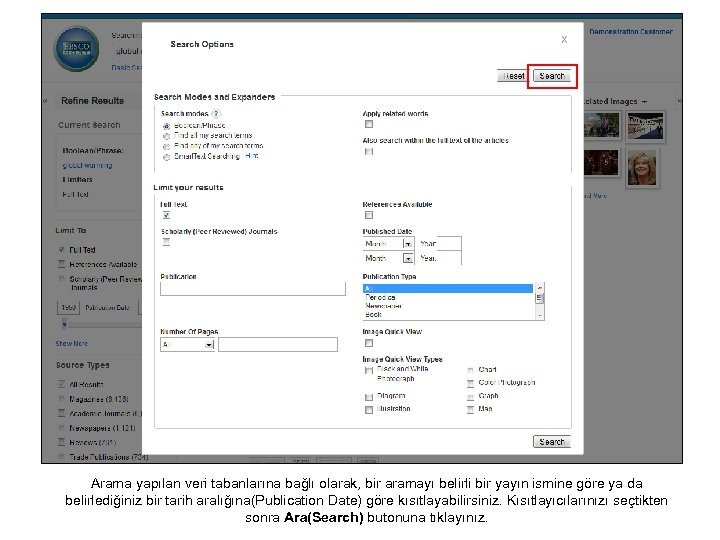Viewport: 720px width, 540px height.
Task: Click Show More link in sidebar
Action: [x=72, y=343]
